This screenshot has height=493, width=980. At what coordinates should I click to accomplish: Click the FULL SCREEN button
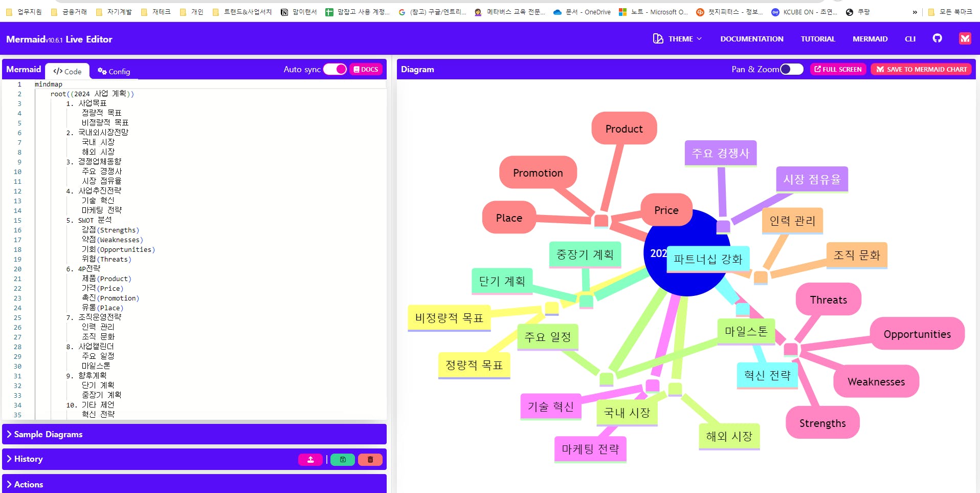tap(838, 69)
